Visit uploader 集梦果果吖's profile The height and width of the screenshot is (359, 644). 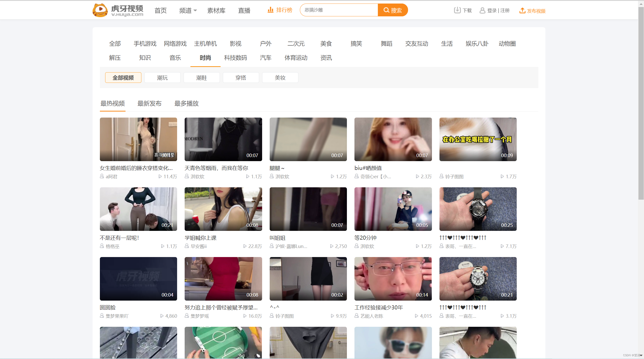(117, 316)
